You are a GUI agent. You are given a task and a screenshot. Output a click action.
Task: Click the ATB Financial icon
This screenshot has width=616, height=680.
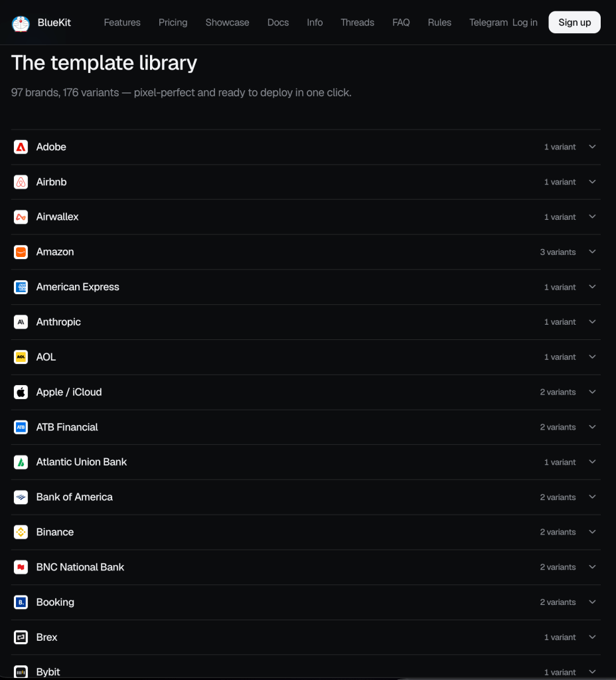pyautogui.click(x=21, y=427)
